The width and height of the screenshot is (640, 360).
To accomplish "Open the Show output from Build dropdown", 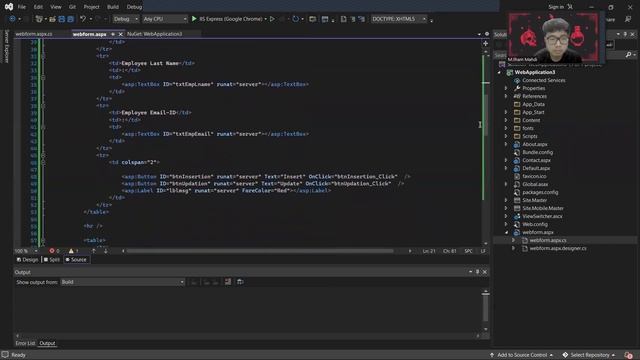I will pos(122,282).
